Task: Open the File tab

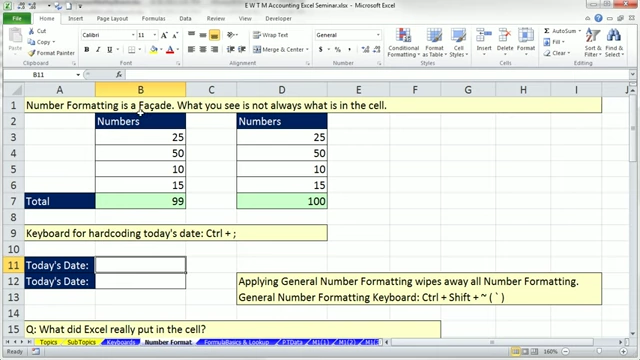Action: click(17, 18)
